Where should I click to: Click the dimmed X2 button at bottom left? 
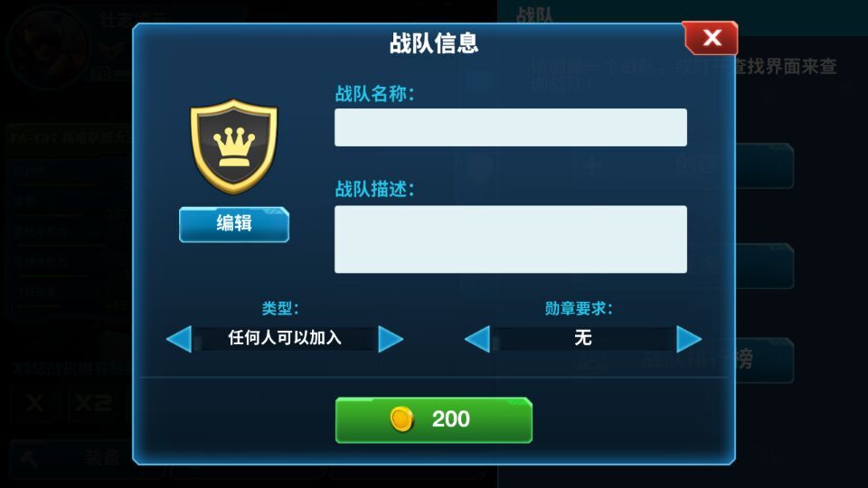(93, 403)
